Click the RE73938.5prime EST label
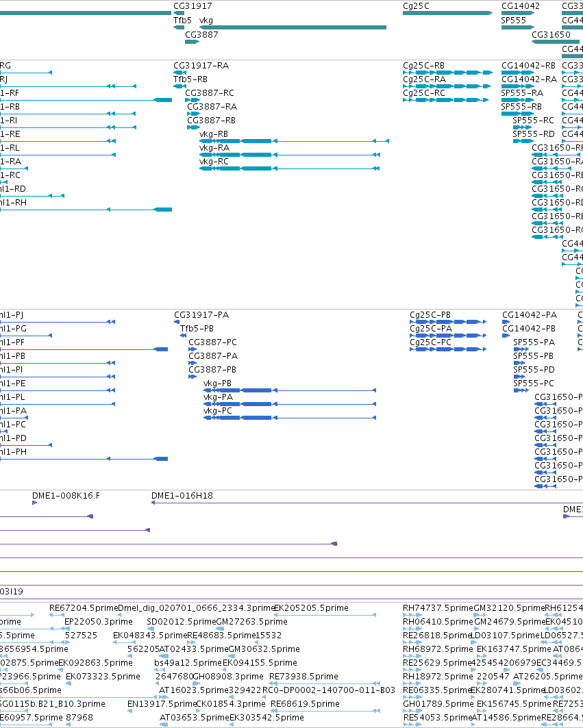 click(x=303, y=677)
